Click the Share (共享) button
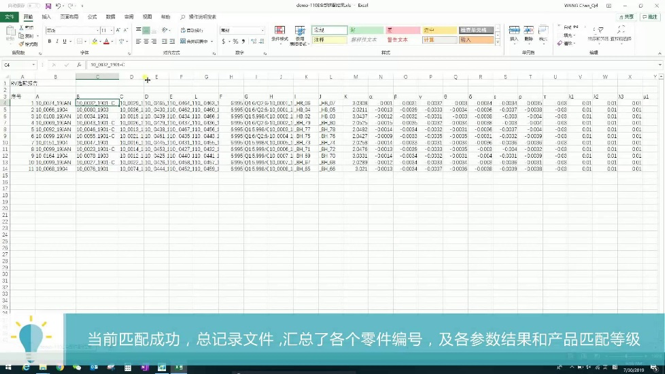Screen dimensions: 665x374 (x=626, y=17)
